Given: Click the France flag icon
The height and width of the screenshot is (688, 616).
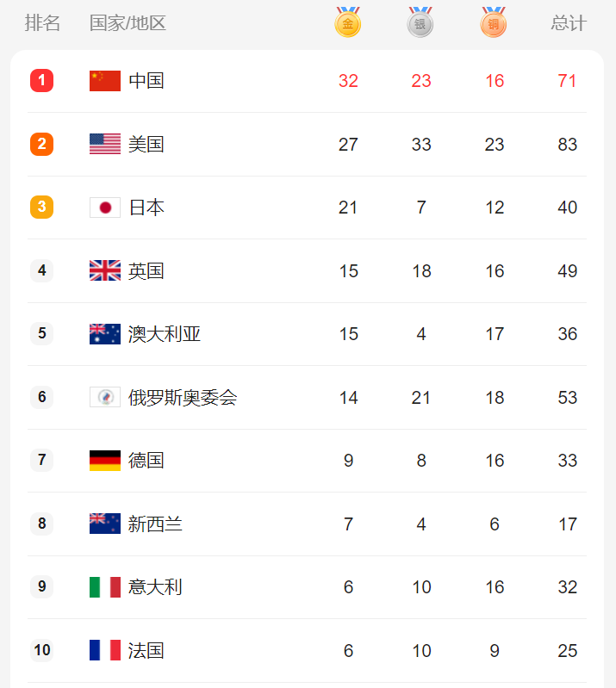Looking at the screenshot, I should [x=105, y=650].
